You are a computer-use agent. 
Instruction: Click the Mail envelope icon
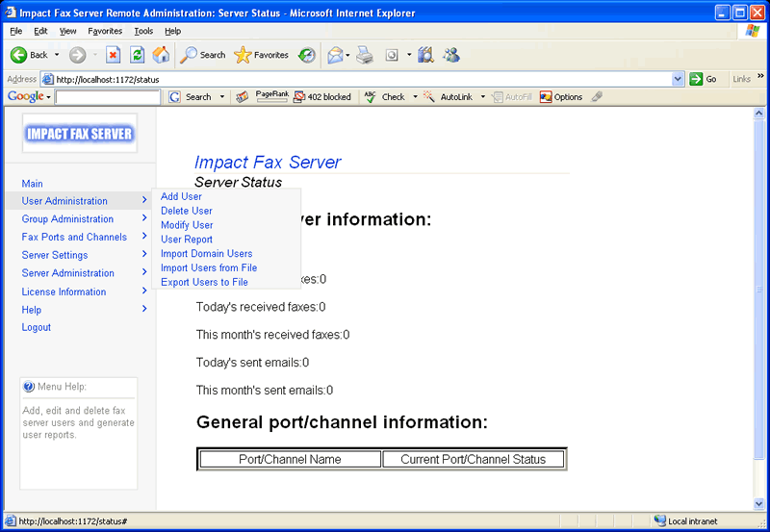[335, 55]
